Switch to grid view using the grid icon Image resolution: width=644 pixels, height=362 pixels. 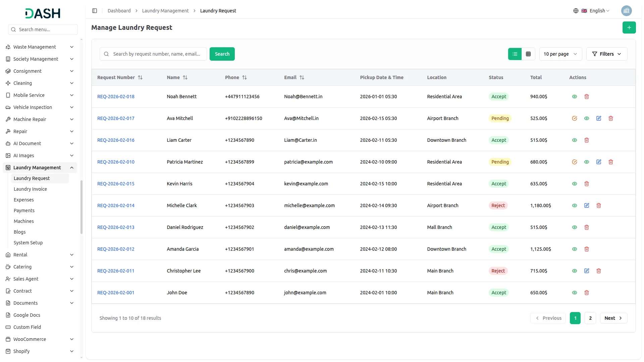click(x=528, y=54)
